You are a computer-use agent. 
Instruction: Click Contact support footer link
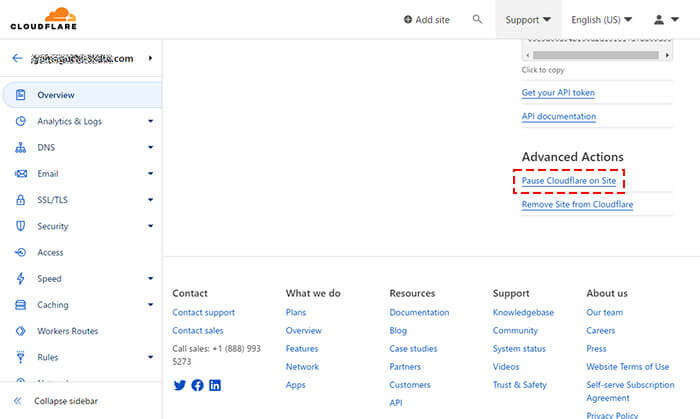click(x=204, y=312)
